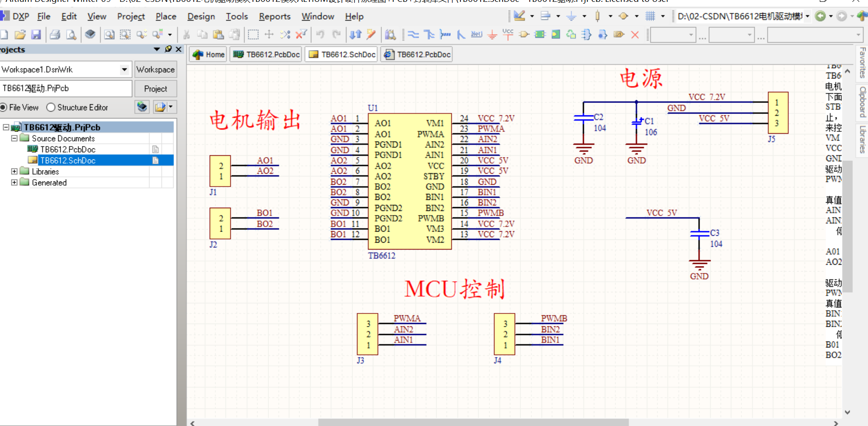This screenshot has width=868, height=426.
Task: Zoom into a selected area
Action: point(125,34)
